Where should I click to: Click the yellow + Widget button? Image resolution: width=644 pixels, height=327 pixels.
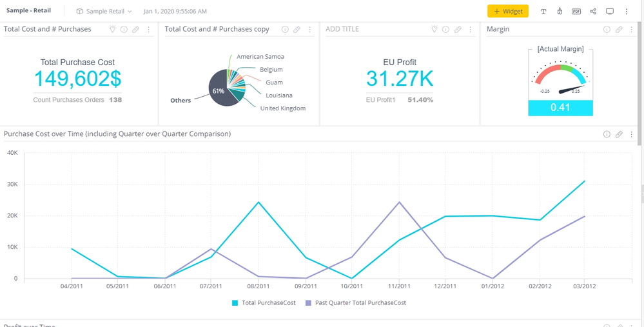[x=507, y=12]
